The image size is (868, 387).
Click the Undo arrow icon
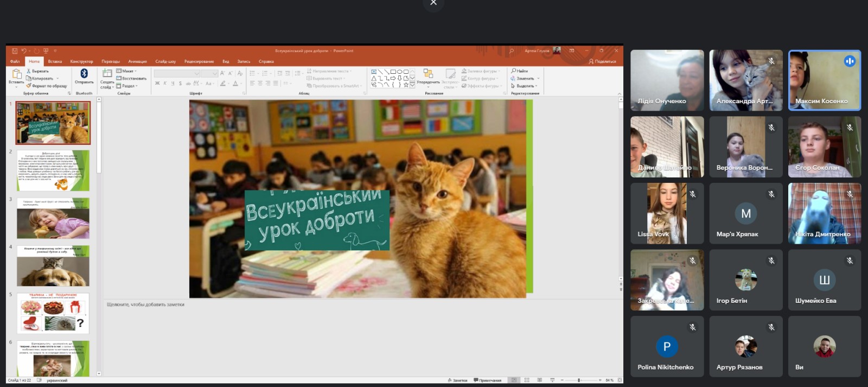tap(24, 51)
